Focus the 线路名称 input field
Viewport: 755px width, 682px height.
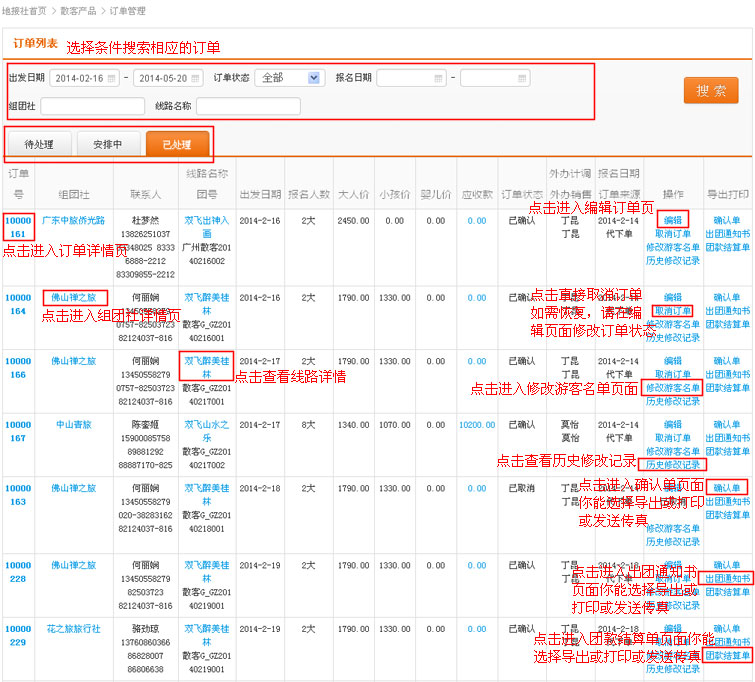click(x=248, y=106)
